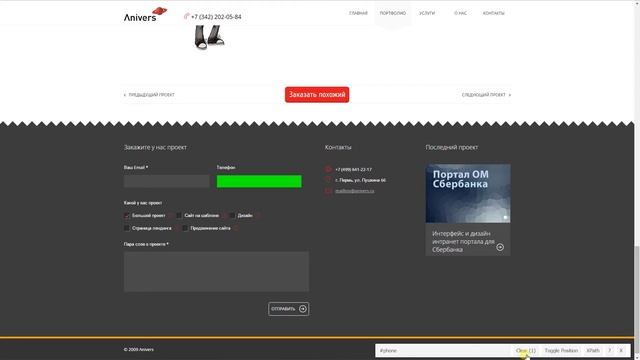This screenshot has width=640, height=360.
Task: Click the Интерфейс и дизайн project description
Action: (x=463, y=241)
